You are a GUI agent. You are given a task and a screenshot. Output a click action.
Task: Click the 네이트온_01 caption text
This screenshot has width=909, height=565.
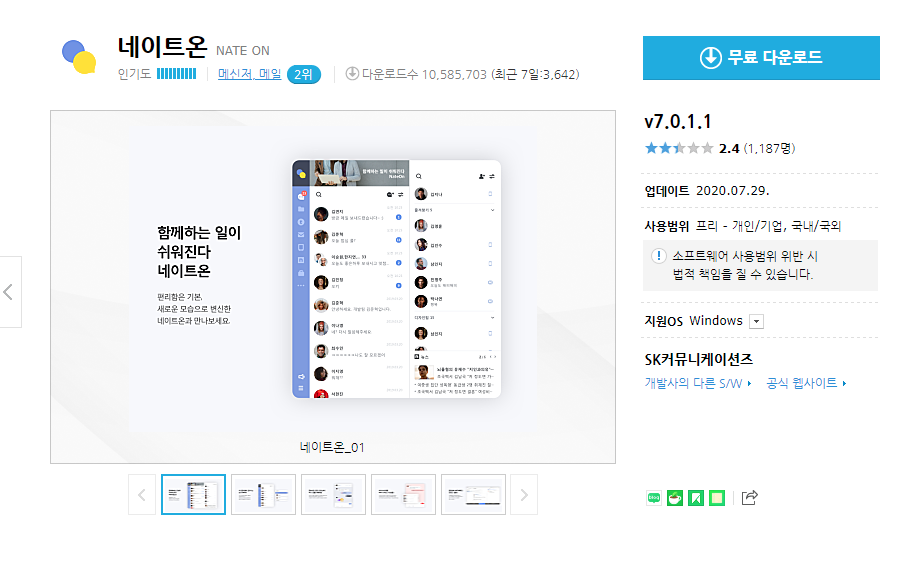pyautogui.click(x=332, y=447)
